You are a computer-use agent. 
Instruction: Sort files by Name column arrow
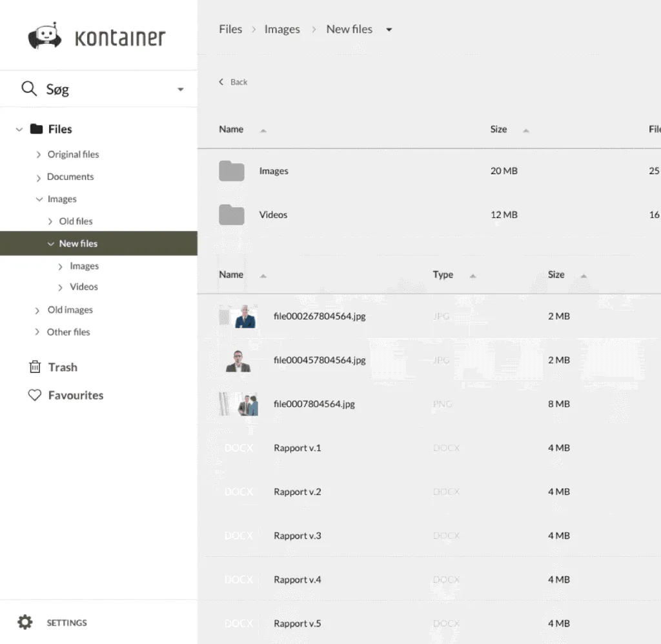point(263,276)
